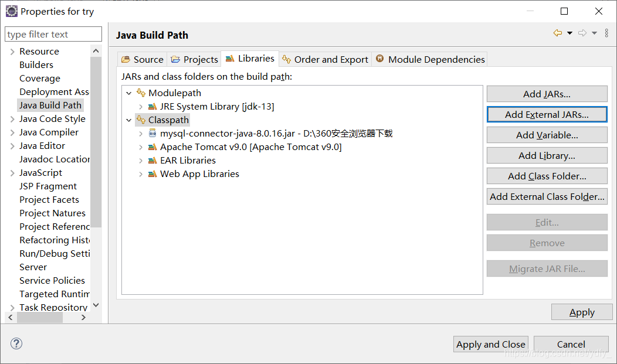
Task: Open the forward history dropdown arrow
Action: (x=594, y=33)
